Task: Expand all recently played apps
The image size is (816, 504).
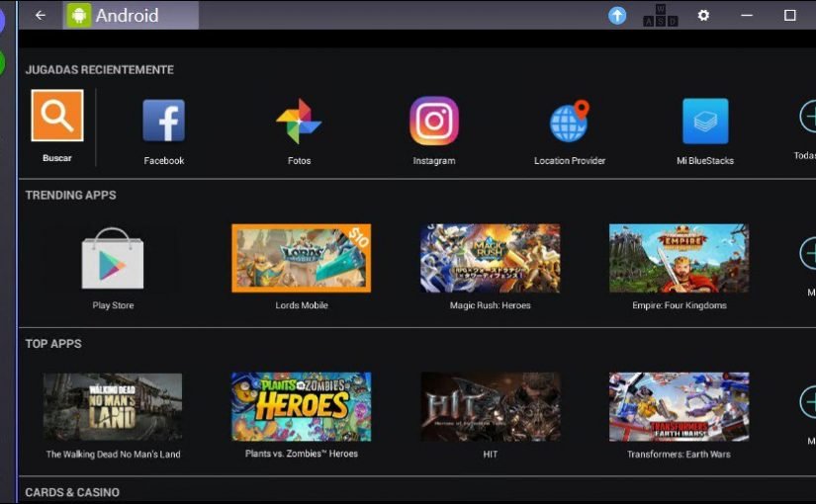Action: (807, 118)
